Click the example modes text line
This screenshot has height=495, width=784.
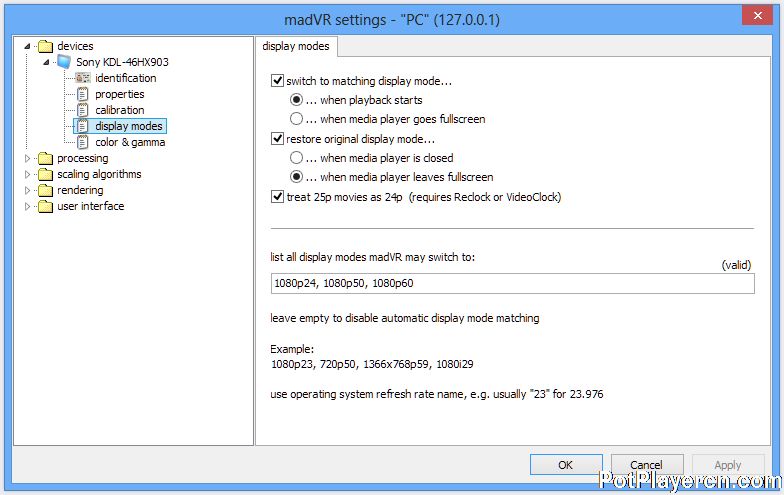pyautogui.click(x=372, y=364)
